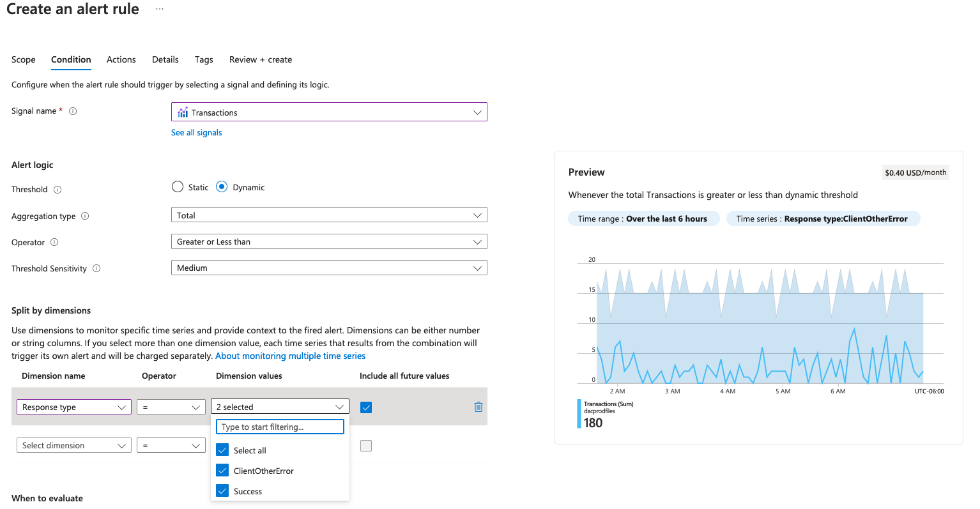Select the Dynamic threshold option
980x509 pixels.
(222, 187)
